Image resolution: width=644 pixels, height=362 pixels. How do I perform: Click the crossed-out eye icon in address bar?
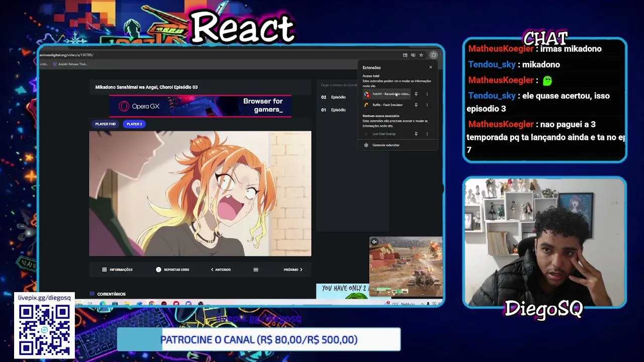pos(413,55)
